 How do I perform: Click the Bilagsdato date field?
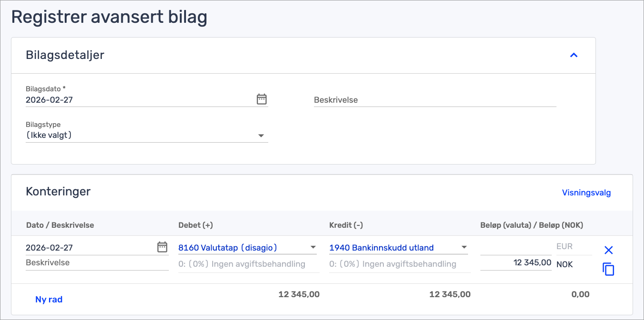pos(138,100)
